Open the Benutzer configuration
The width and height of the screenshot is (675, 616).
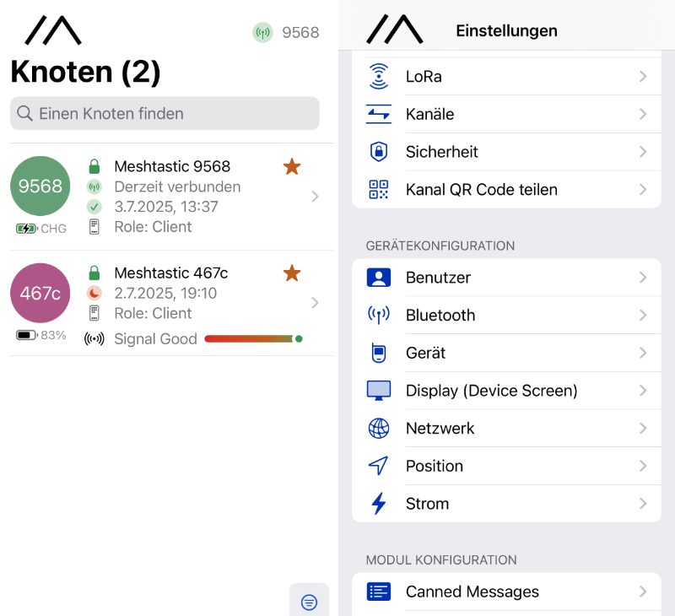pos(506,278)
